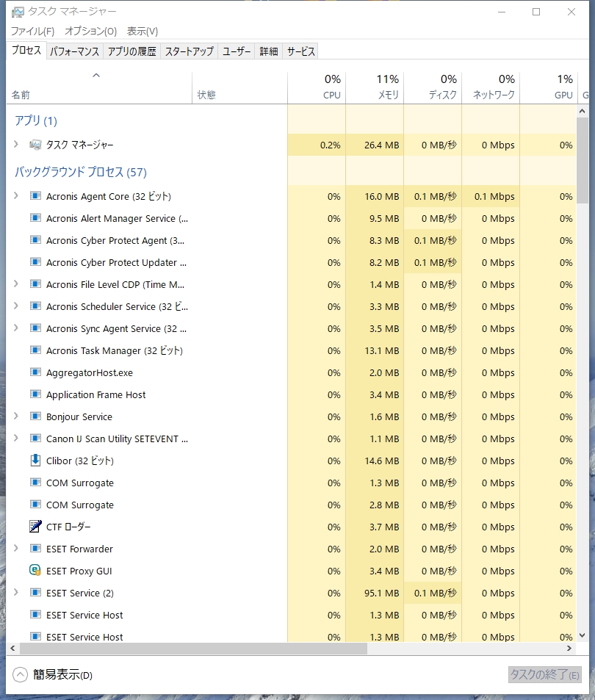Click the Canon IJ Scan Utility icon

pyautogui.click(x=35, y=439)
